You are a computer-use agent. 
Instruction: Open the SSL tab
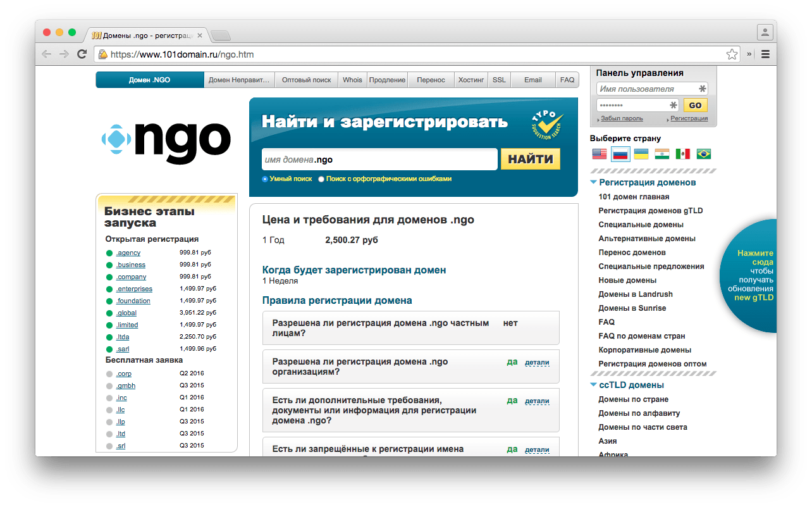point(500,80)
